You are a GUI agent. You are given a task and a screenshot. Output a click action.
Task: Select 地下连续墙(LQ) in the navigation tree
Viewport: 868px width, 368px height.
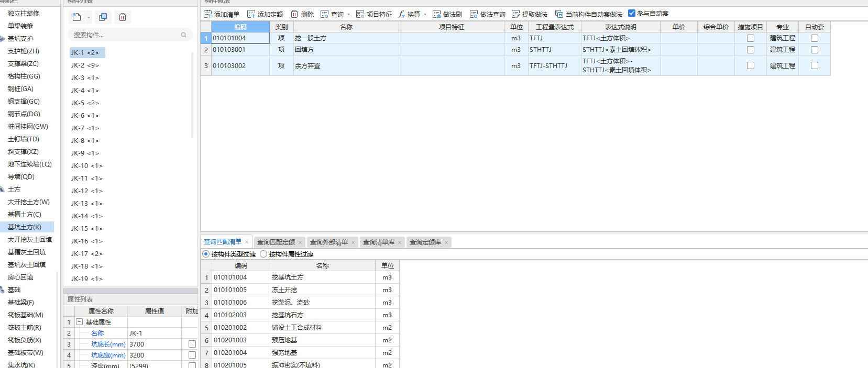tap(30, 164)
